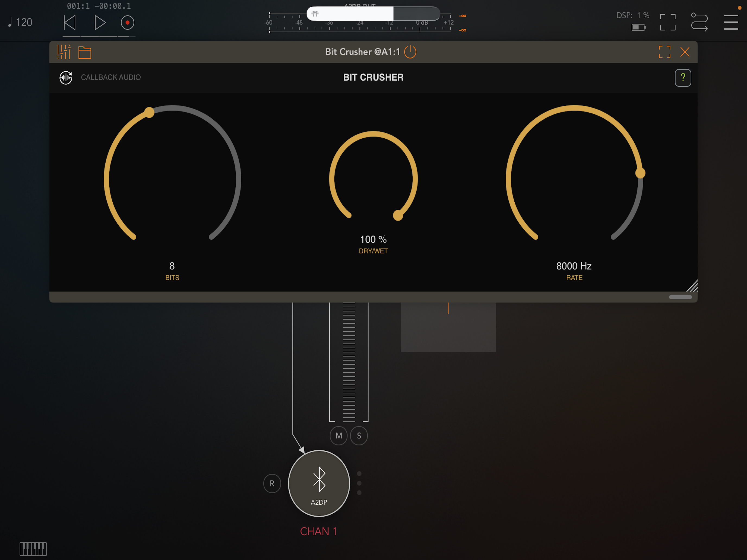This screenshot has width=747, height=560.
Task: Expand plugin window to full screen
Action: click(x=664, y=52)
